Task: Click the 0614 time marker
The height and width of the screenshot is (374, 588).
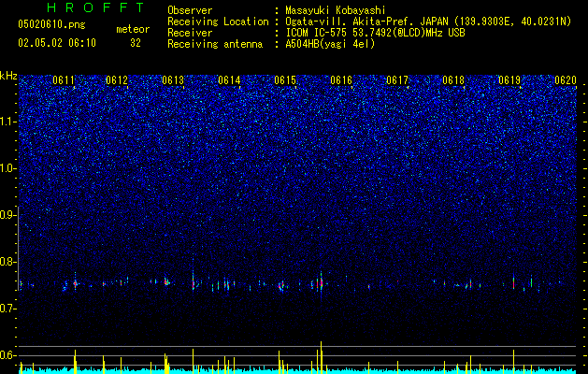Action: (x=229, y=80)
